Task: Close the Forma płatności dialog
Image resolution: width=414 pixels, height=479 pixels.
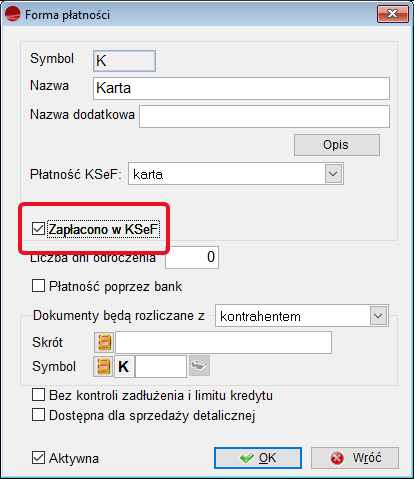Action: [393, 14]
